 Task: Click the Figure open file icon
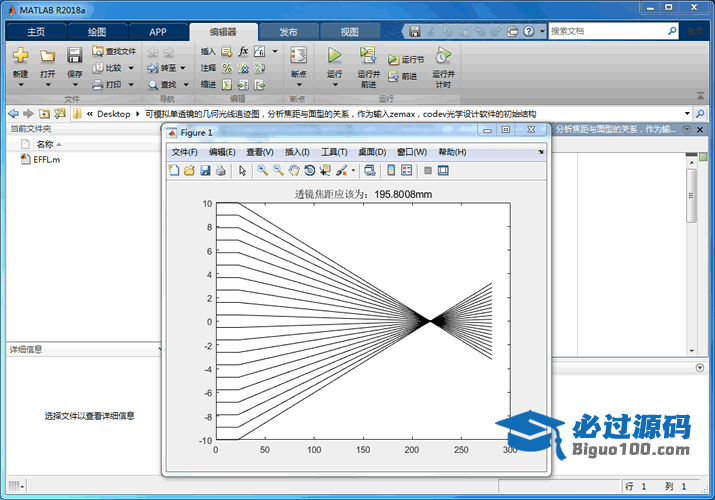[189, 170]
